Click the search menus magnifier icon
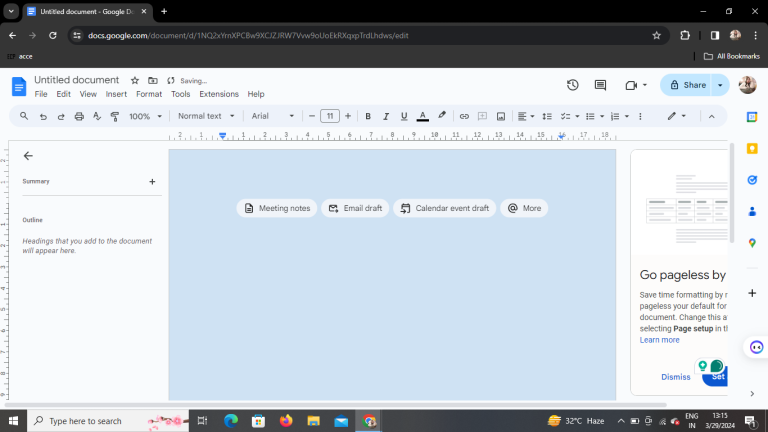Viewport: 768px width, 432px height. click(x=24, y=116)
